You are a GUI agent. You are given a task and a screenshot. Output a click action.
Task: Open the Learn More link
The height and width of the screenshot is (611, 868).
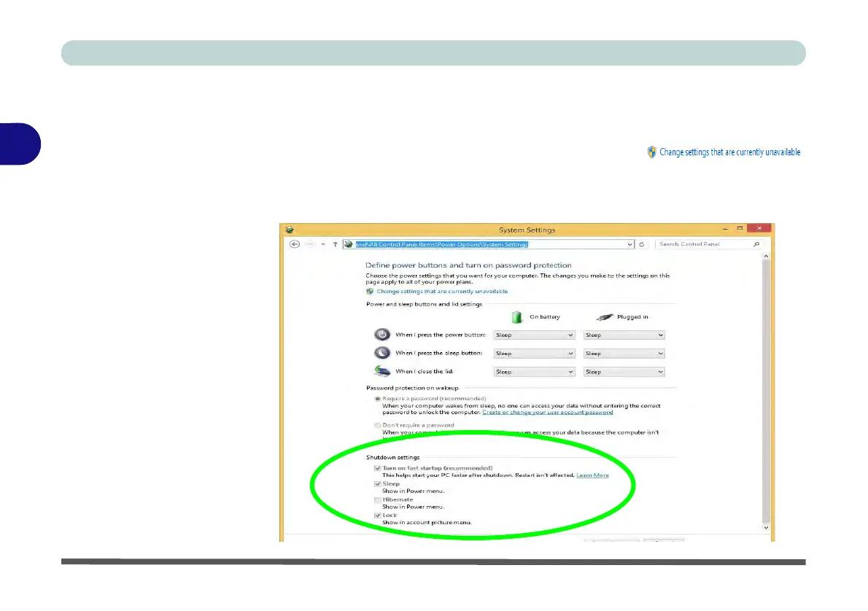pyautogui.click(x=592, y=475)
